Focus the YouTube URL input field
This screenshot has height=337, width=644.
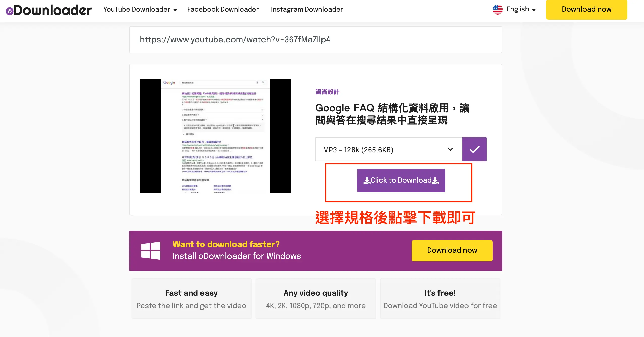(315, 40)
